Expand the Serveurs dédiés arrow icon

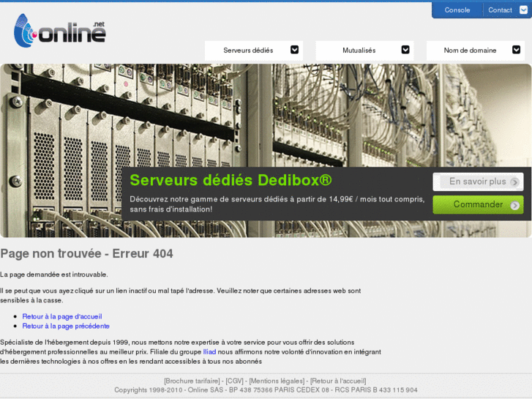point(294,50)
